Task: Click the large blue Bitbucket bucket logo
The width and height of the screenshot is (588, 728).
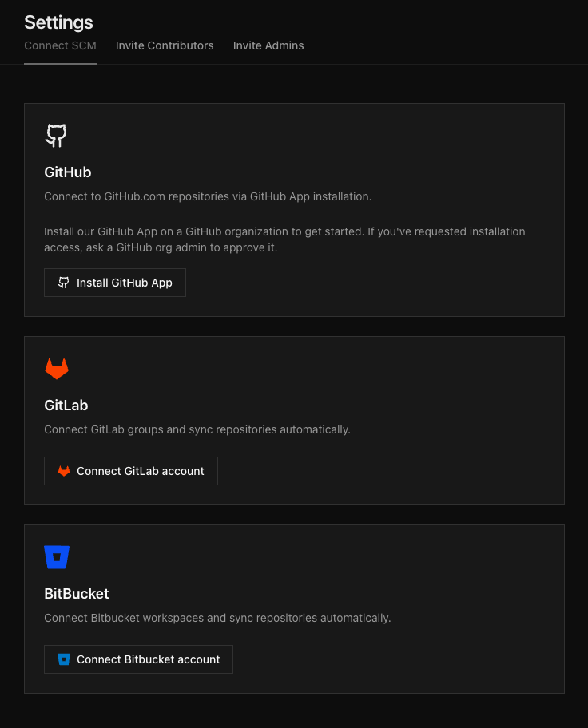Action: (57, 557)
